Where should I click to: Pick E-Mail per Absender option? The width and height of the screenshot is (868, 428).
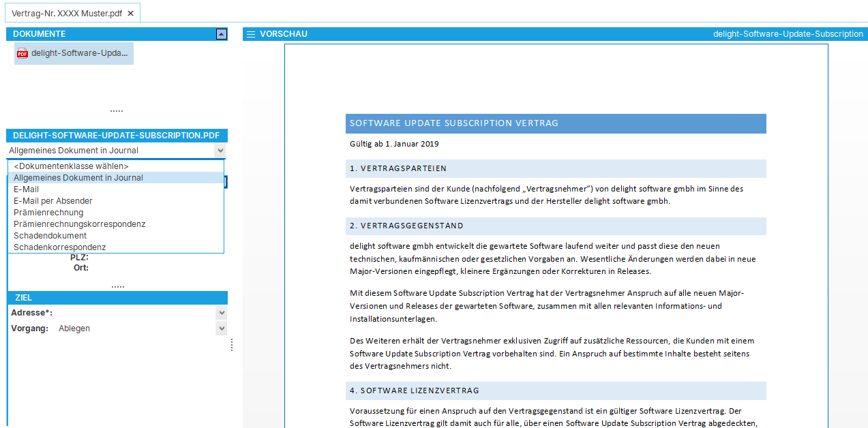click(53, 201)
